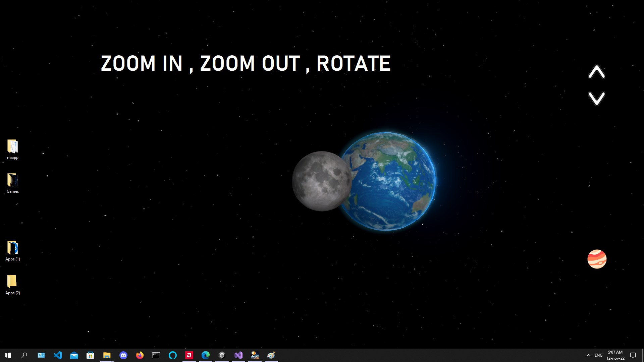644x362 pixels.
Task: Open the clock and calendar flyout
Action: tap(615, 355)
